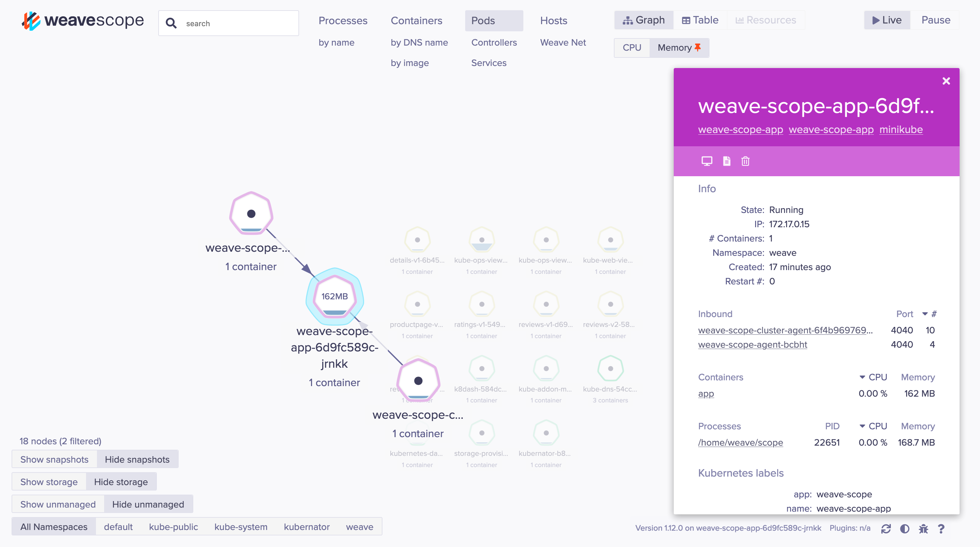Pause the live view
This screenshot has width=980, height=547.
[935, 20]
